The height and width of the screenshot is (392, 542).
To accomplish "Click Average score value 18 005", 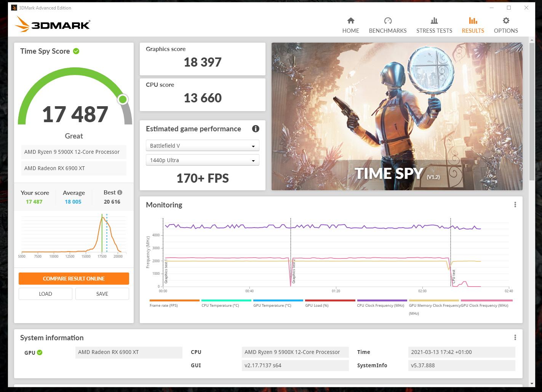I will (x=73, y=202).
